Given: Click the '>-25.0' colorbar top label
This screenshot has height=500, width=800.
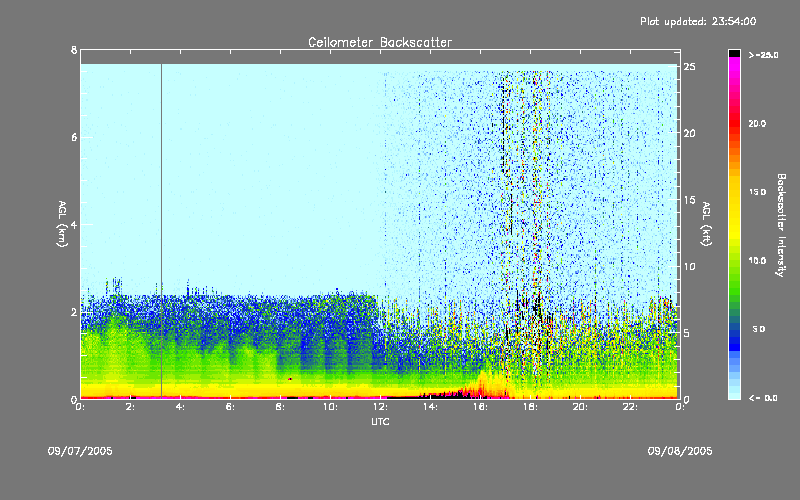Looking at the screenshot, I should click(x=763, y=55).
